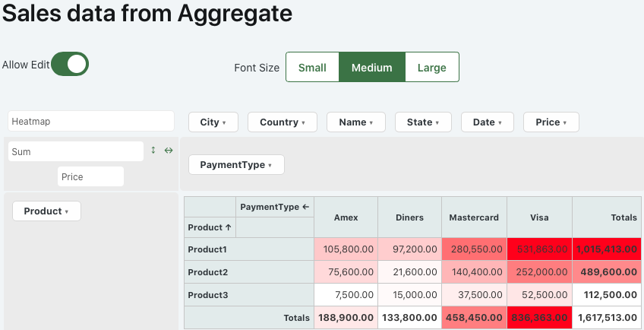Image resolution: width=644 pixels, height=330 pixels.
Task: Click Product3 total 112,500.00
Action: pyautogui.click(x=607, y=295)
